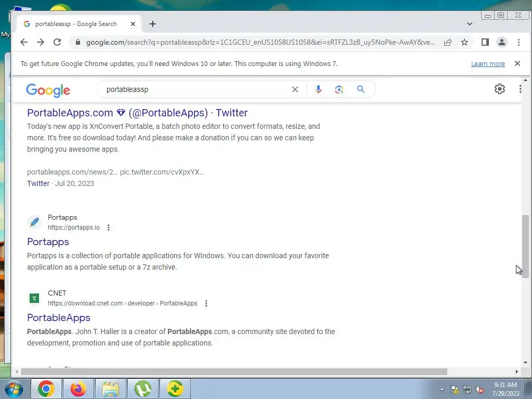Click the portableapps.com/news tweet link text

[73, 172]
